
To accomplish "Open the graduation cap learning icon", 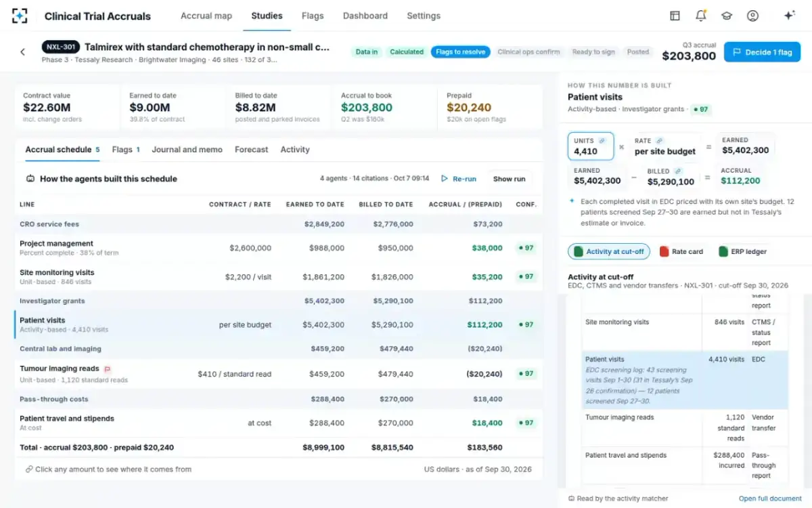I will (727, 16).
